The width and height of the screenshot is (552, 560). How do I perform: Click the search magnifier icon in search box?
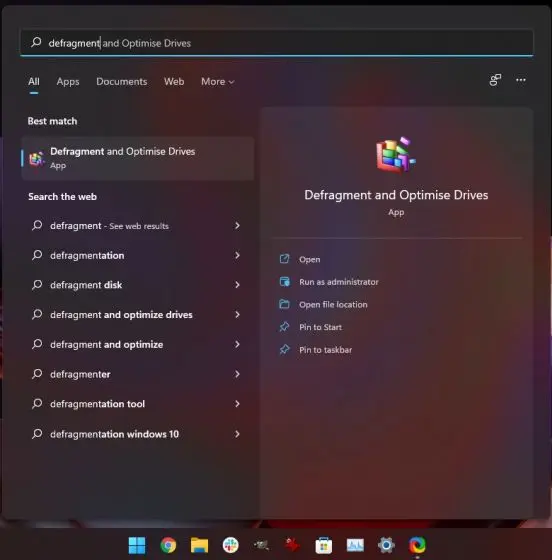36,42
